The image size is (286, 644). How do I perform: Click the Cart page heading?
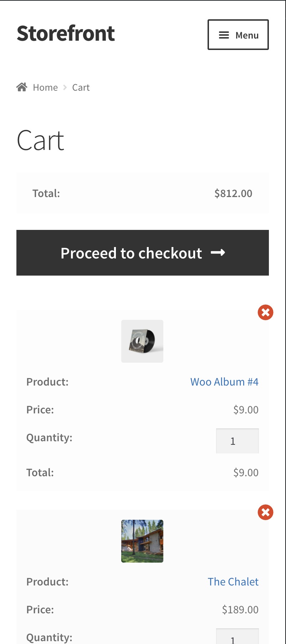click(x=41, y=141)
